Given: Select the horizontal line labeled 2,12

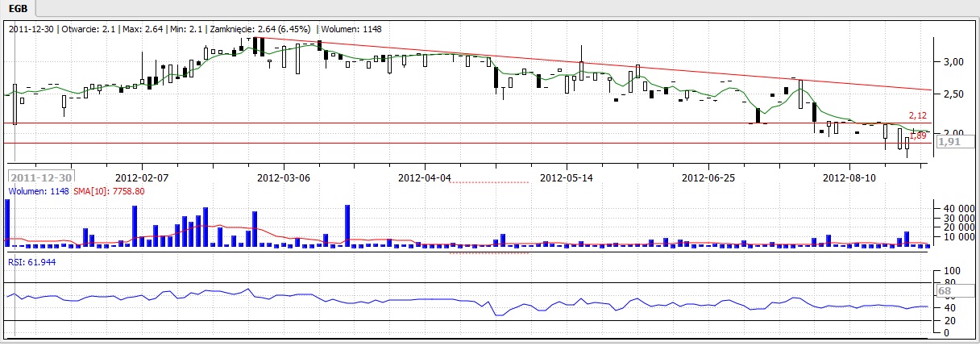Looking at the screenshot, I should (484, 123).
